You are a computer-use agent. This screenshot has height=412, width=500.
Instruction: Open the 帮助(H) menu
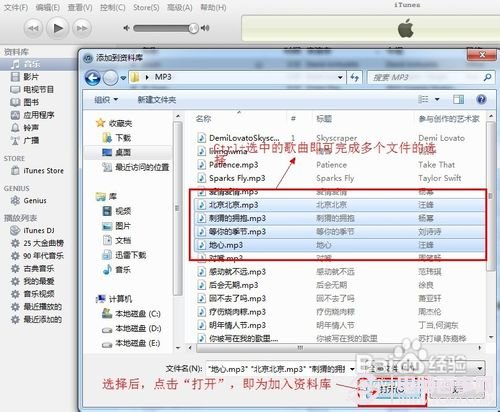click(213, 7)
